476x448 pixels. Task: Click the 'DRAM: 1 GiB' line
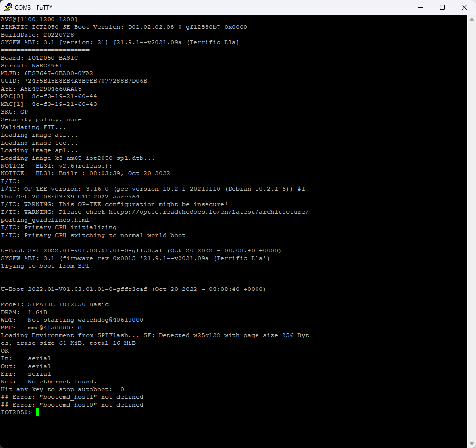click(24, 312)
